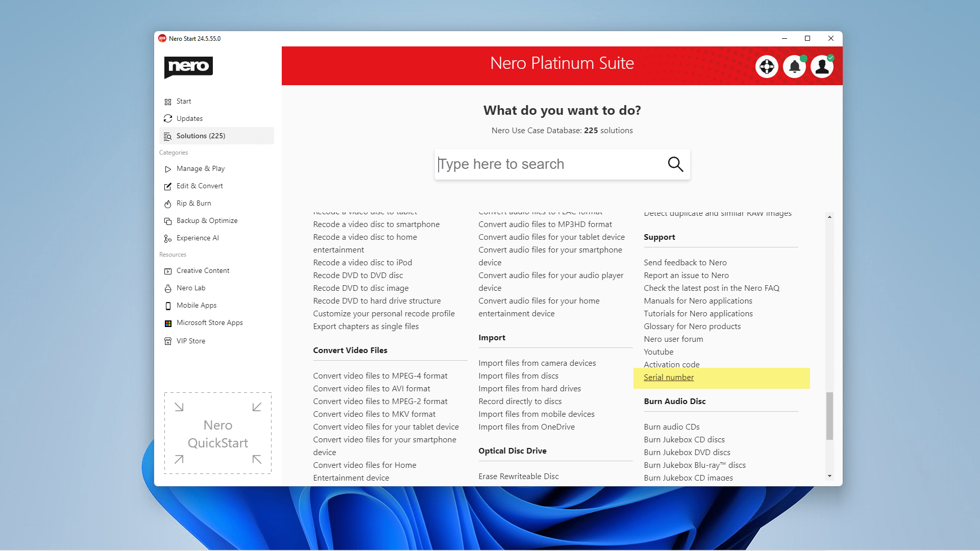The width and height of the screenshot is (980, 551).
Task: Open Customize your personal recode profile
Action: tap(384, 314)
